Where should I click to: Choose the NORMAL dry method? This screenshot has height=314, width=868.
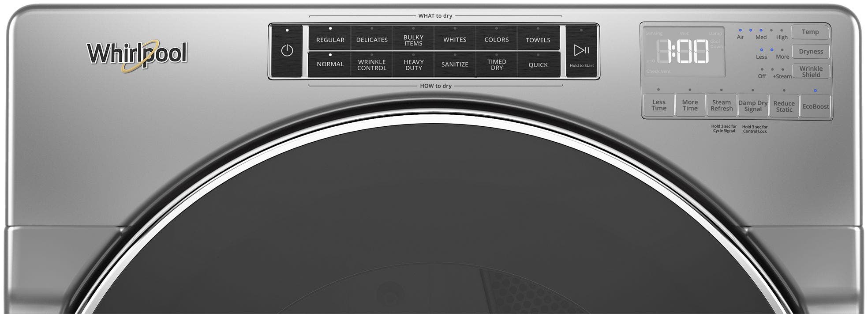[x=330, y=64]
